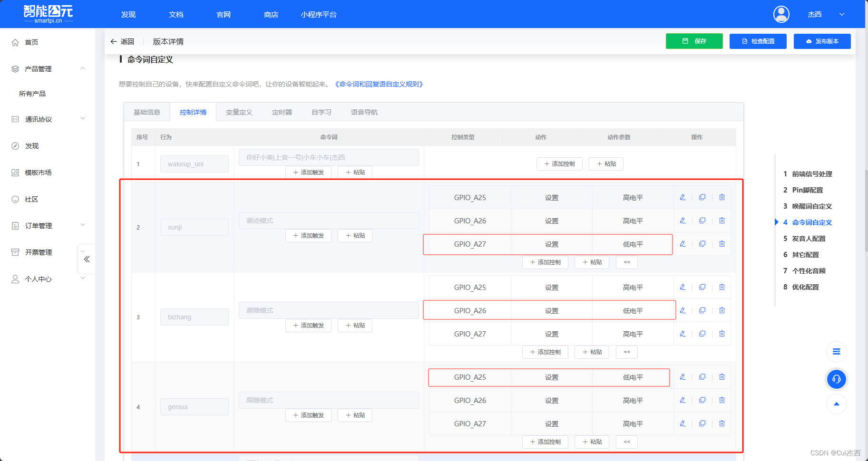Switch to 变量定义 tab

point(239,112)
